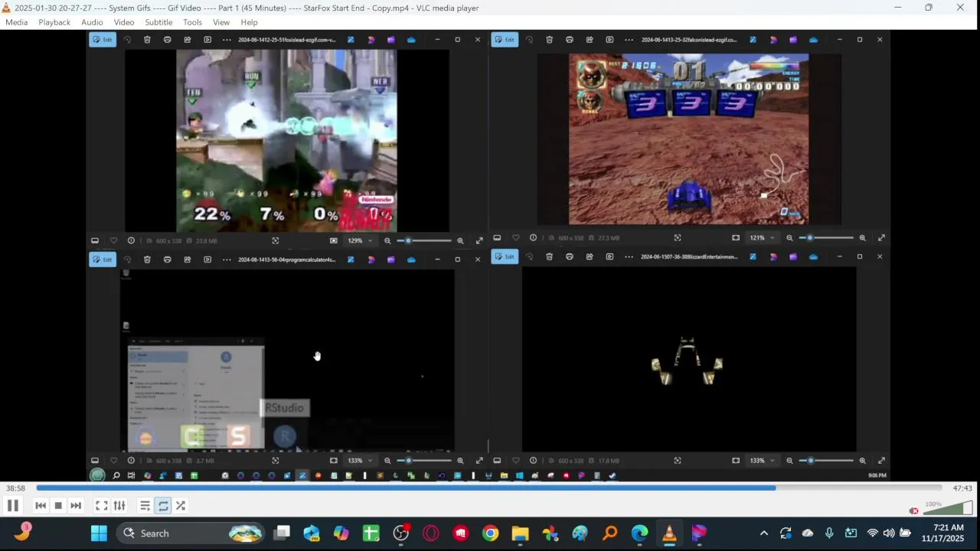Image resolution: width=980 pixels, height=551 pixels.
Task: Show the VLC playlist
Action: pyautogui.click(x=145, y=505)
